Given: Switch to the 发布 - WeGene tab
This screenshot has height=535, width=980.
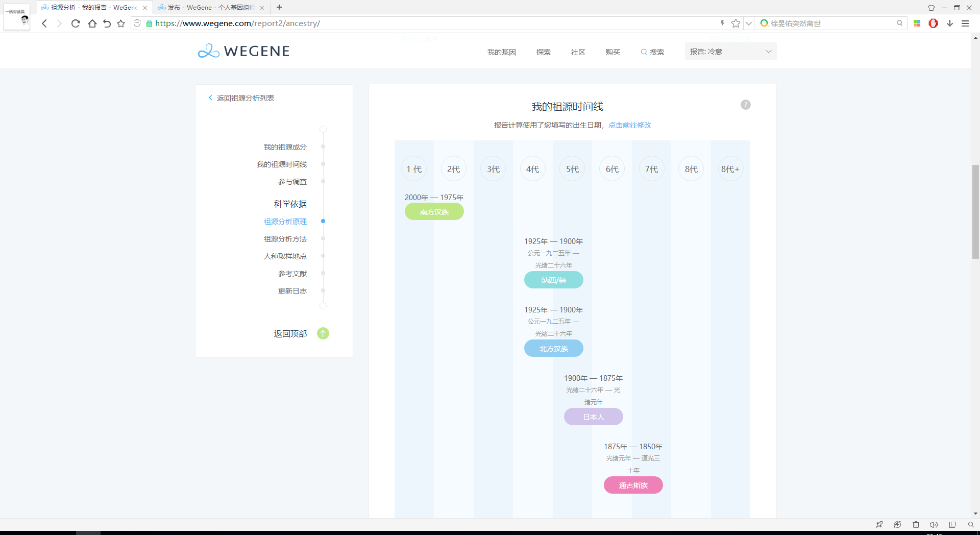Looking at the screenshot, I should pos(210,8).
